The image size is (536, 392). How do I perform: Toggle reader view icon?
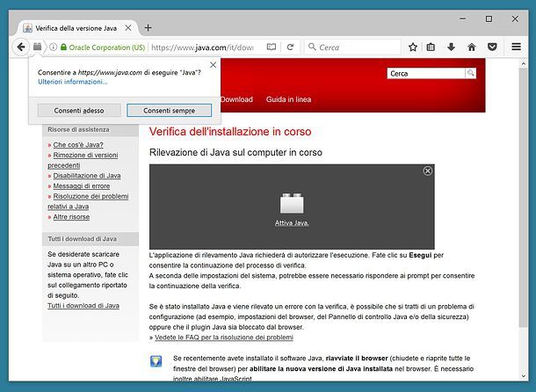[x=272, y=47]
